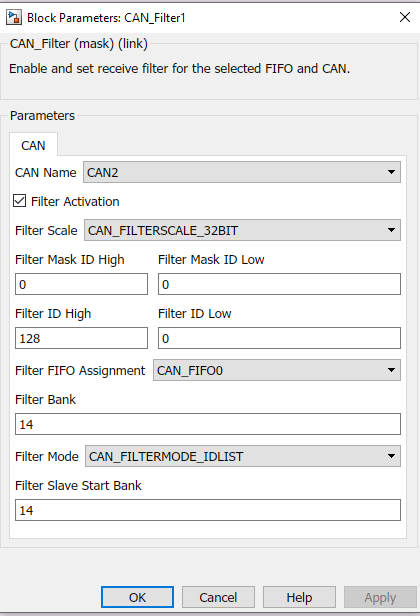420x616 pixels.
Task: Click the OK button
Action: (x=137, y=597)
